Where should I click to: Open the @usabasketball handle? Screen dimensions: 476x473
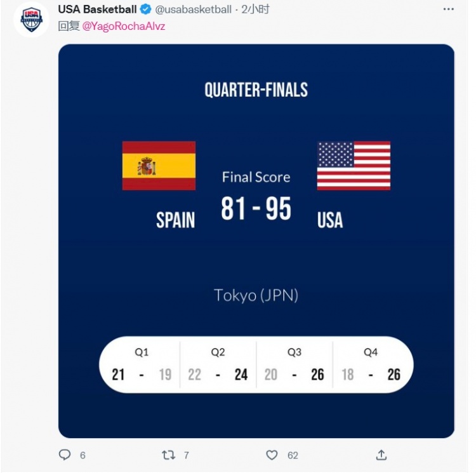click(x=194, y=10)
